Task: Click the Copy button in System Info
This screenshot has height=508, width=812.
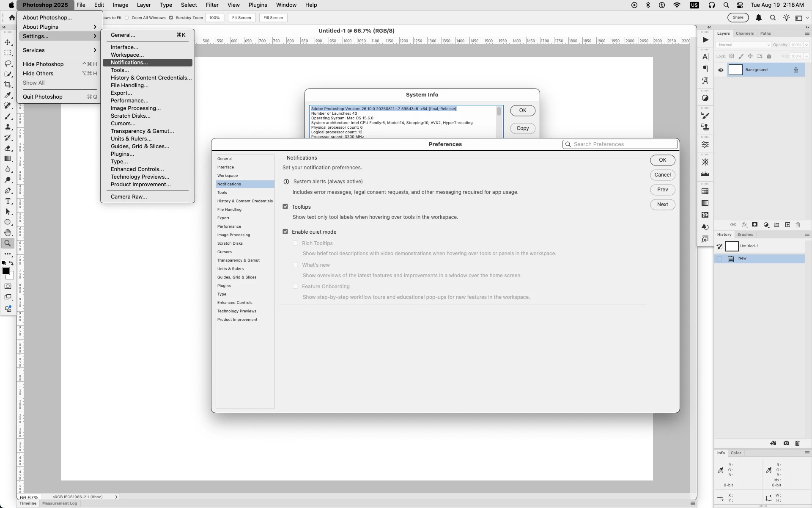Action: pos(522,128)
